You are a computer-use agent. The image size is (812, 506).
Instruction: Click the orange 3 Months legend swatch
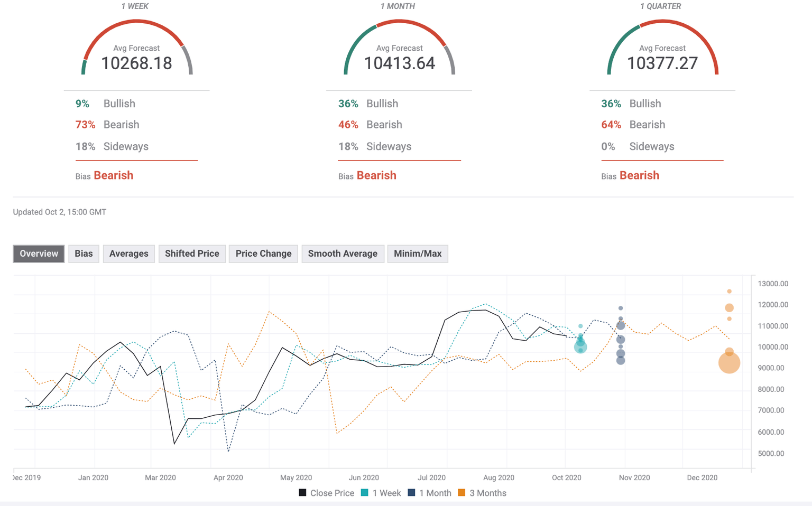[462, 493]
